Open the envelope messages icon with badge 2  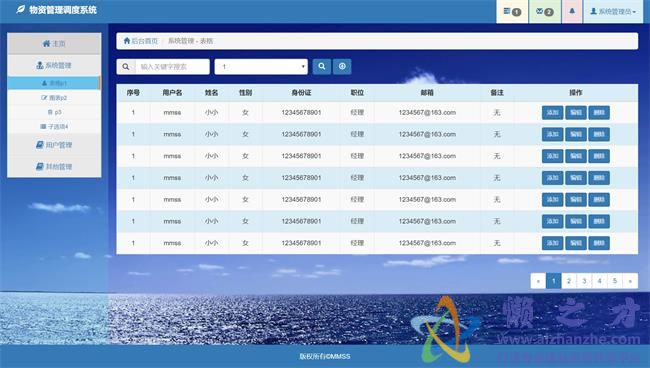click(545, 12)
